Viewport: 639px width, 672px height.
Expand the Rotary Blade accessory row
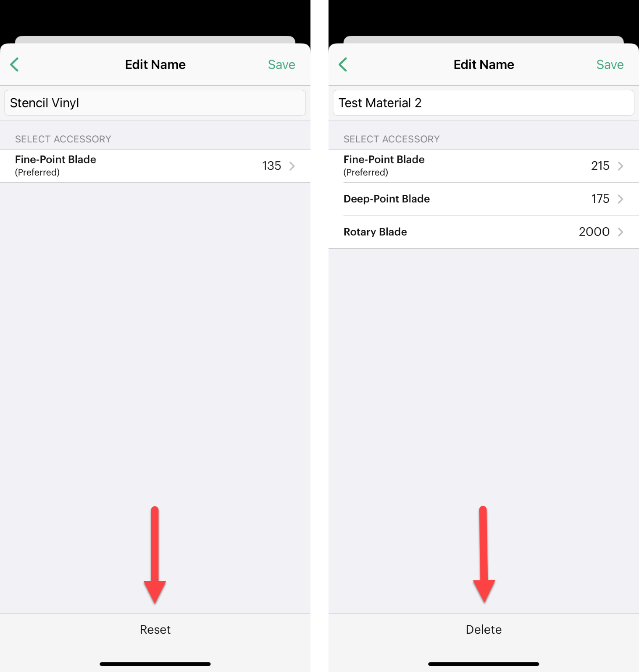(x=484, y=232)
